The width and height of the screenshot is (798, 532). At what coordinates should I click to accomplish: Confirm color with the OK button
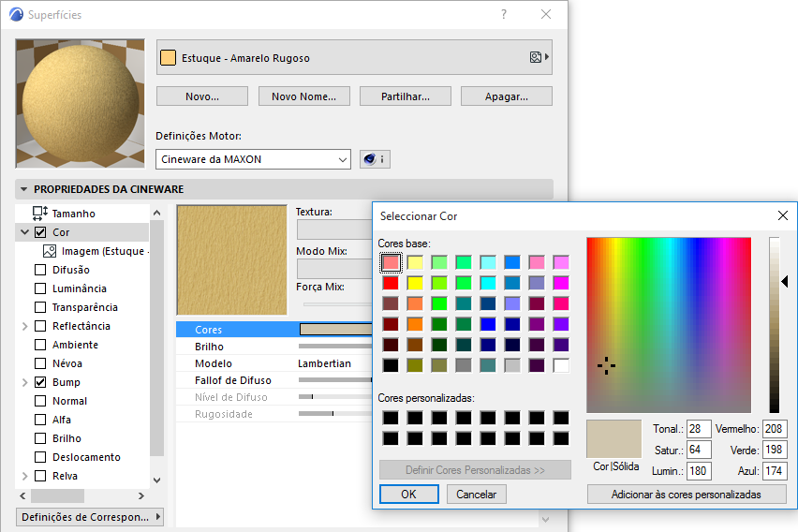click(409, 495)
